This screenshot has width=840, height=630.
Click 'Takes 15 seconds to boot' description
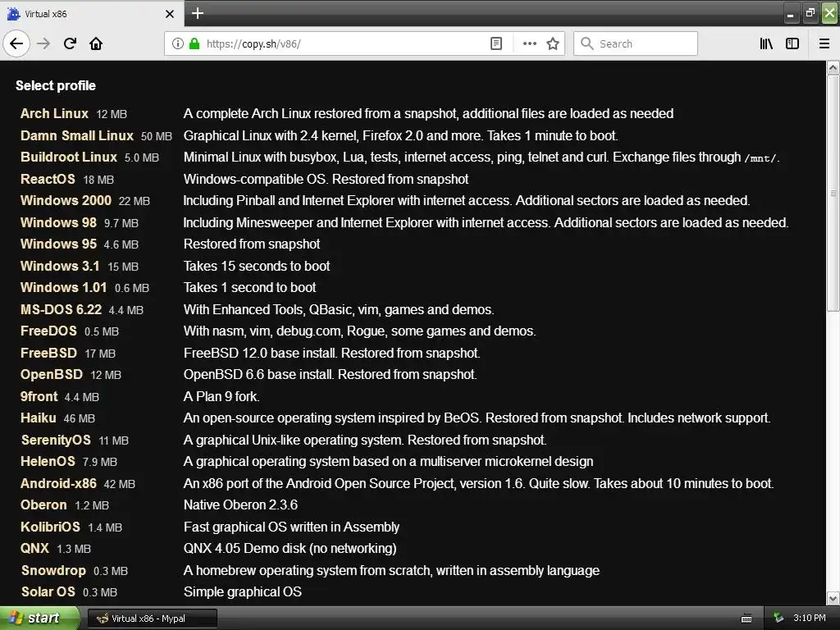[x=257, y=266]
